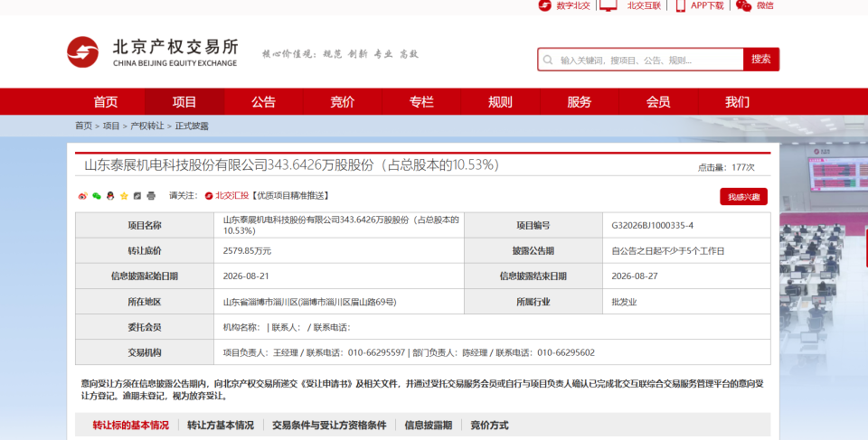868x440 pixels.
Task: Open the 数字北交 link
Action: pyautogui.click(x=573, y=5)
